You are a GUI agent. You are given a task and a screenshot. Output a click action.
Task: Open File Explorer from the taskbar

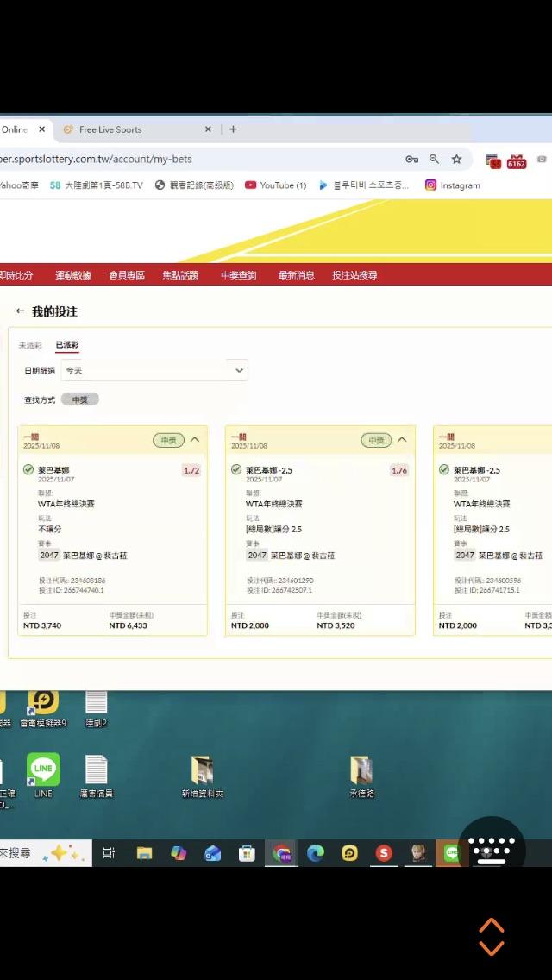coord(144,853)
